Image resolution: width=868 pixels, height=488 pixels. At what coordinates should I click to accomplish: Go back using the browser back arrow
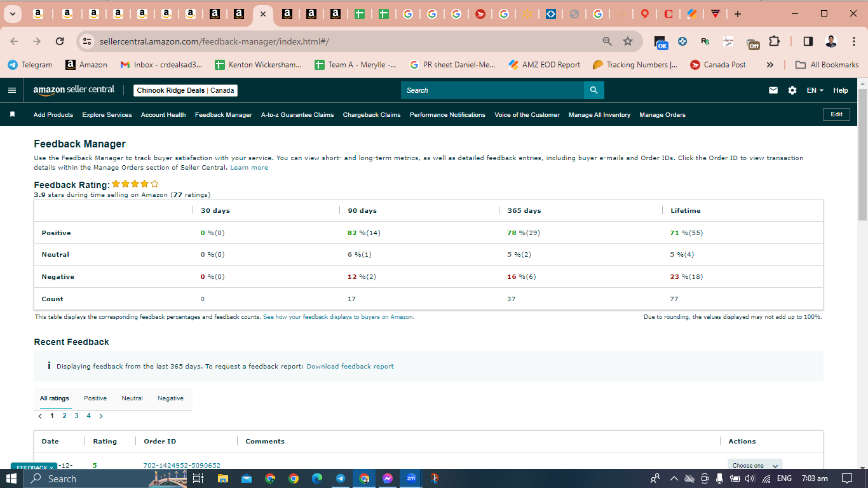(15, 41)
